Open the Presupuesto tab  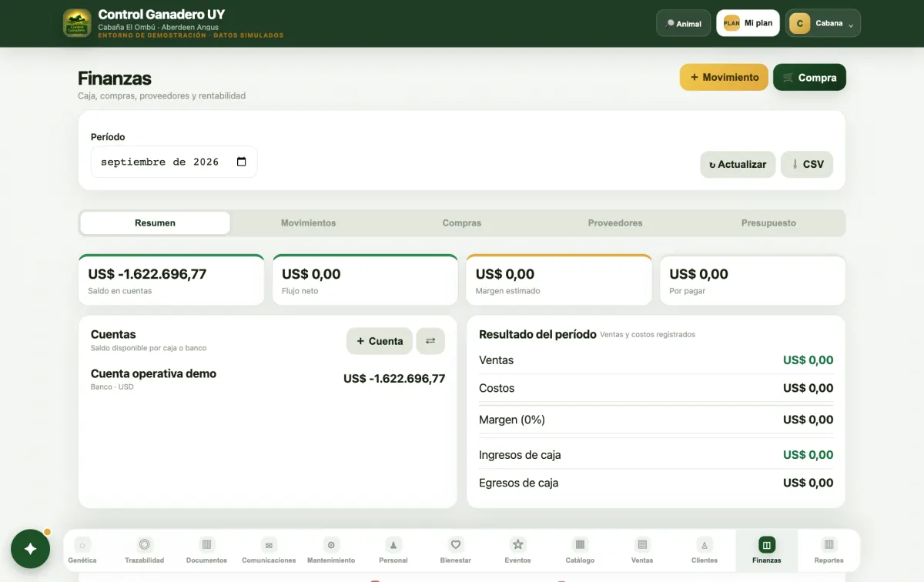[768, 223]
